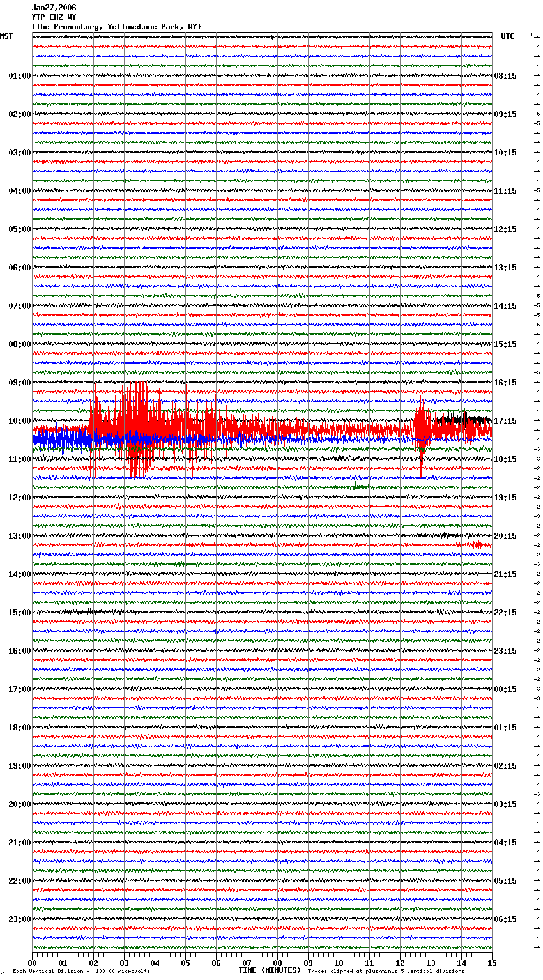Screen dimensions: 543x980
Task: Click the "02:15" UTC time label
Action: (x=505, y=766)
